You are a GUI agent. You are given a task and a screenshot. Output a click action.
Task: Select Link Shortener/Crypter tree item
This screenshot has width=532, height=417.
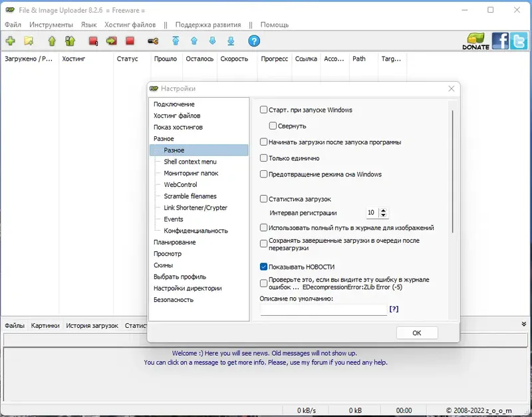click(196, 208)
